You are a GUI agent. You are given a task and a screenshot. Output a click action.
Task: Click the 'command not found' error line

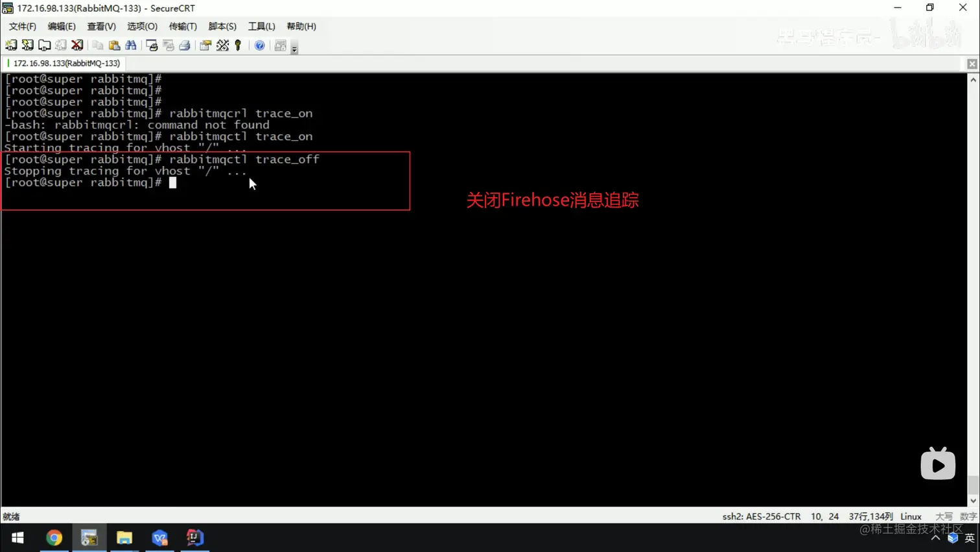click(x=137, y=125)
